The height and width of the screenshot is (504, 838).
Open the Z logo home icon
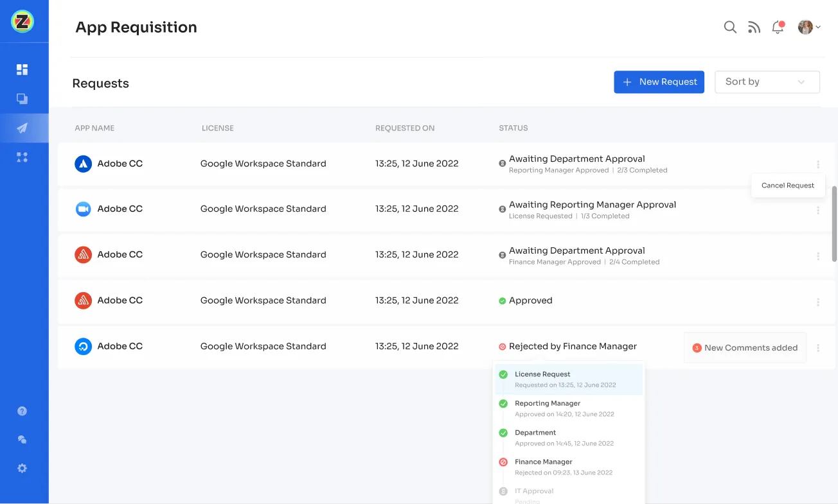coord(22,22)
